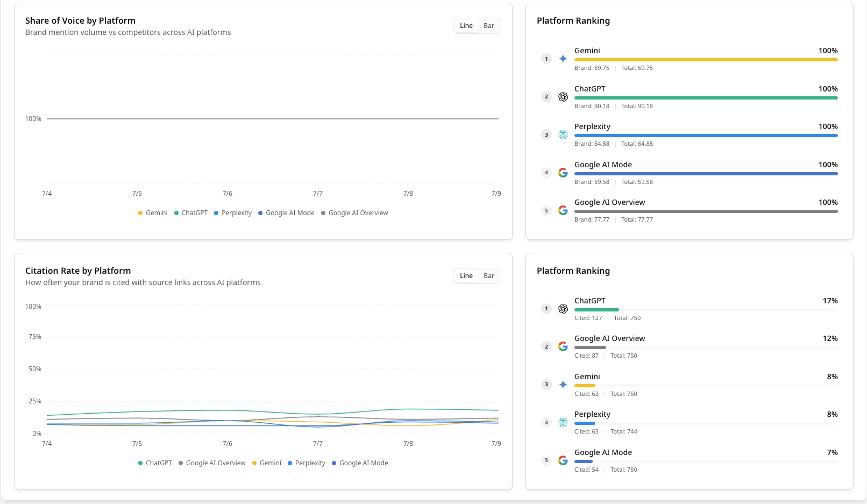Switch Citation Rate chart to Bar view
The width and height of the screenshot is (867, 504).
(x=489, y=276)
